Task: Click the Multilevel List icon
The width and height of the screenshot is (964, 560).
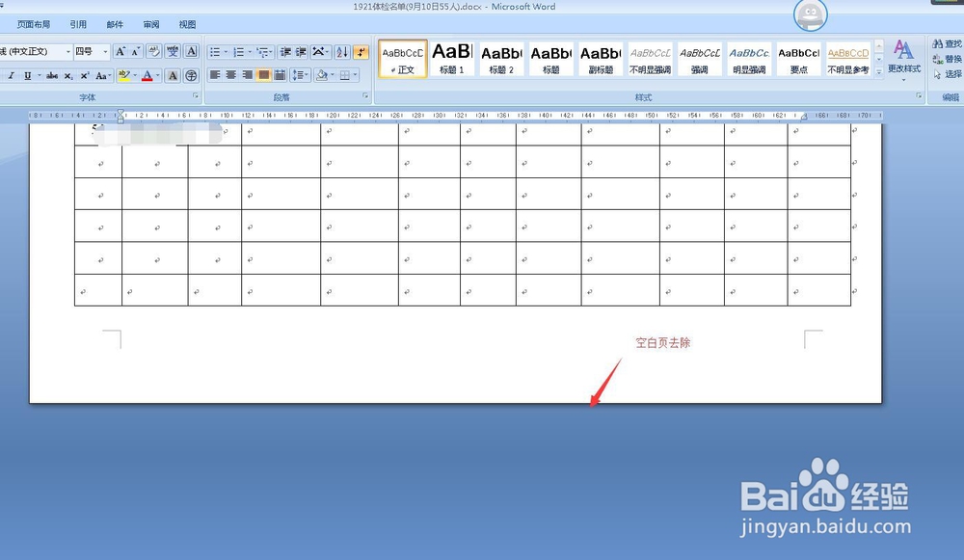Action: click(x=264, y=52)
